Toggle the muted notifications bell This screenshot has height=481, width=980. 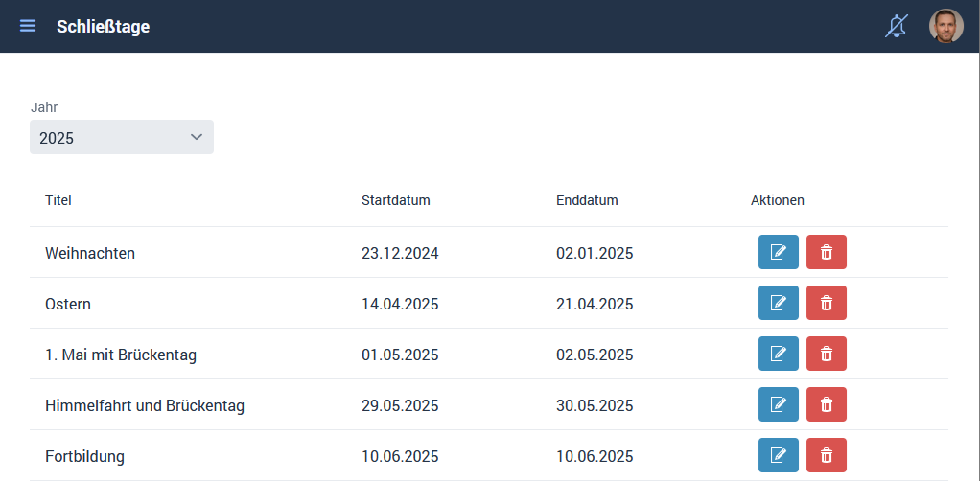[x=896, y=26]
